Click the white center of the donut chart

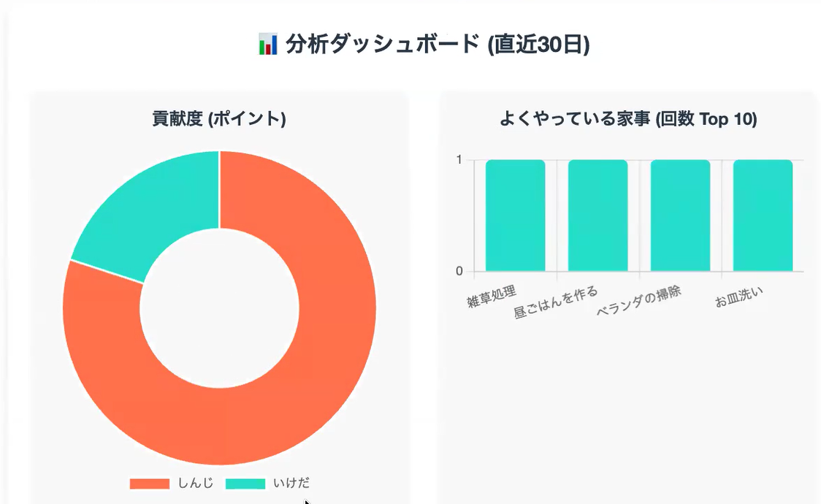point(219,308)
